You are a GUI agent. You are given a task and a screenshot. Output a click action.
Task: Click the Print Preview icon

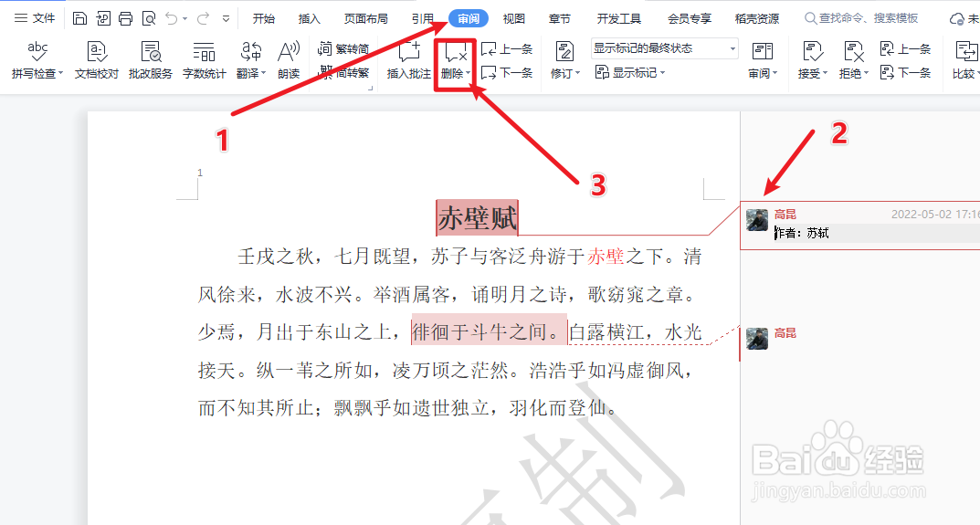[x=149, y=18]
